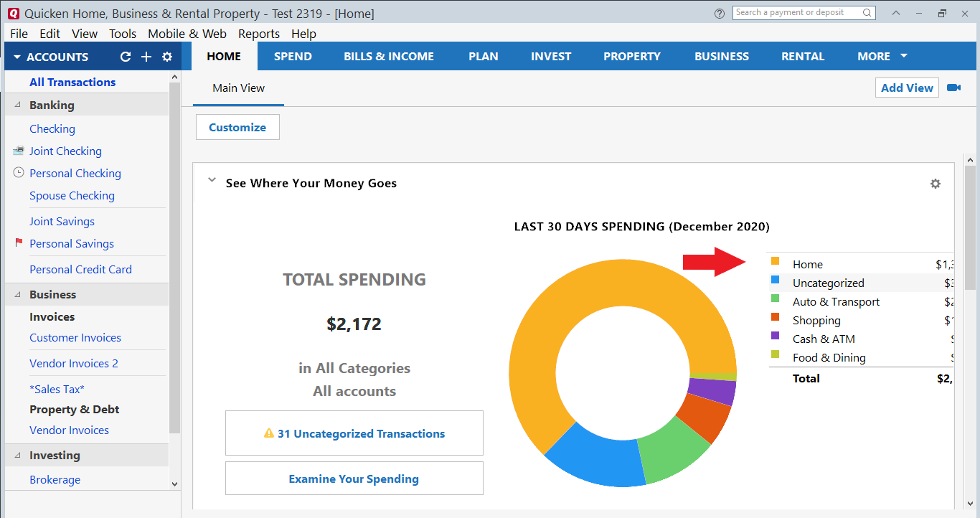The image size is (980, 518).
Task: Collapse the Investing section
Action: 17,455
